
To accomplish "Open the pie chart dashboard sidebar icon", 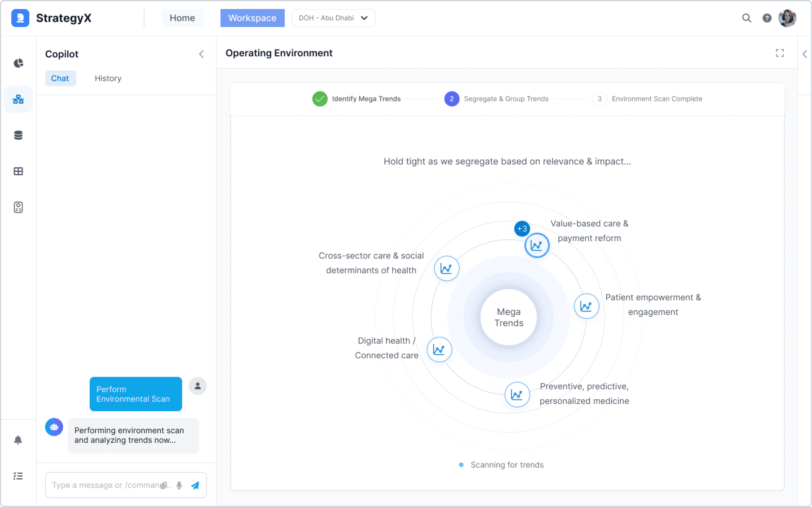I will (19, 63).
